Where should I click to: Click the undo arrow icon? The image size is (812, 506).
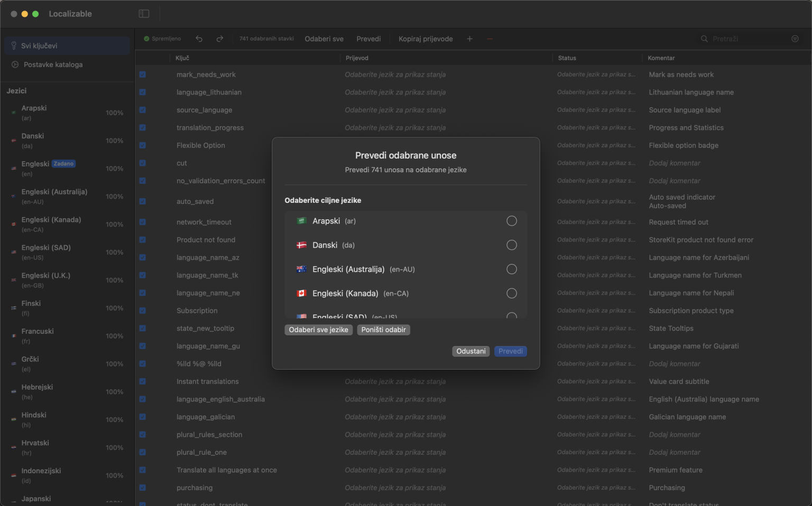click(199, 39)
